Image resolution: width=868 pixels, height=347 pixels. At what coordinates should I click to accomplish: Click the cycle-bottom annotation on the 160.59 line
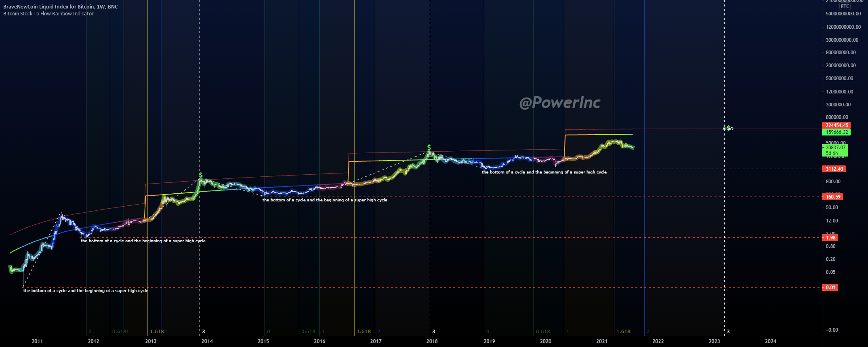tap(325, 200)
